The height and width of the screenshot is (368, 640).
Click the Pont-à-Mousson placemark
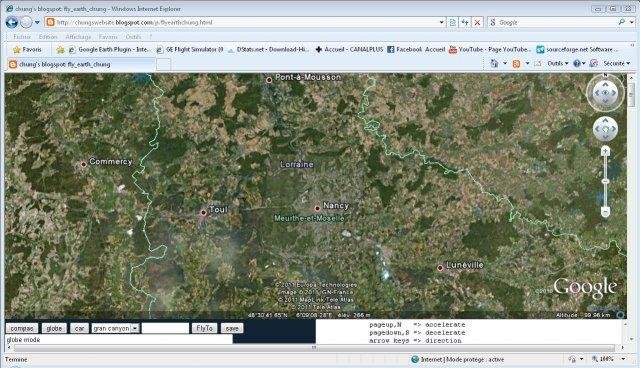click(269, 80)
